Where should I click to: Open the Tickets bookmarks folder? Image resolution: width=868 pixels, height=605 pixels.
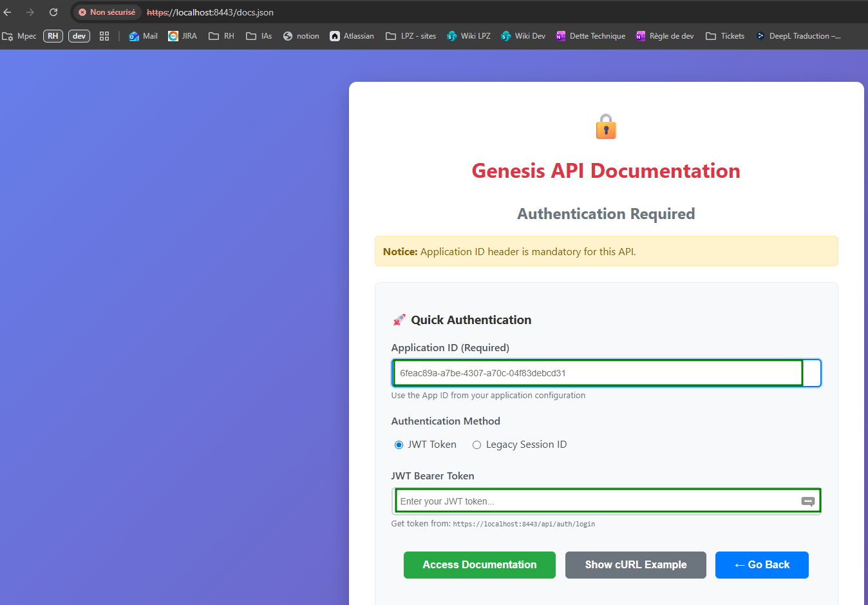(x=725, y=36)
